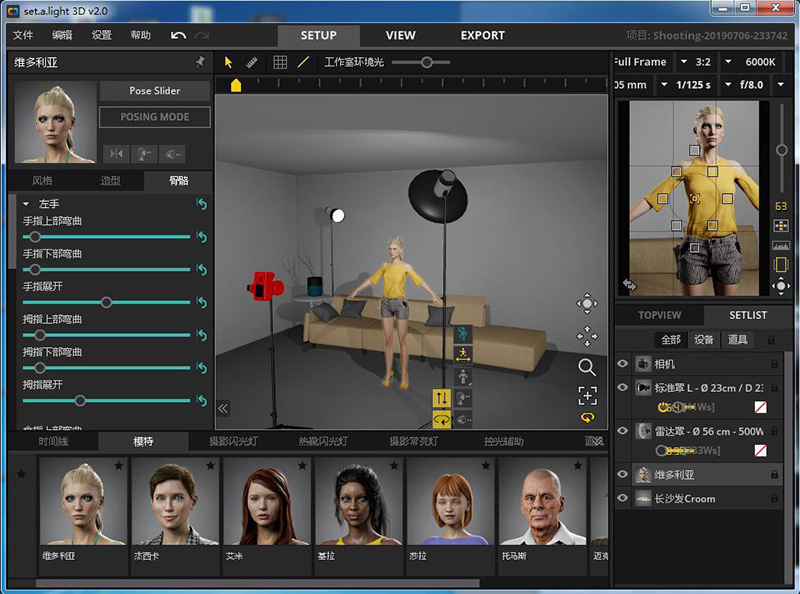The height and width of the screenshot is (594, 800).
Task: Click the redo arrow icon
Action: (x=202, y=35)
